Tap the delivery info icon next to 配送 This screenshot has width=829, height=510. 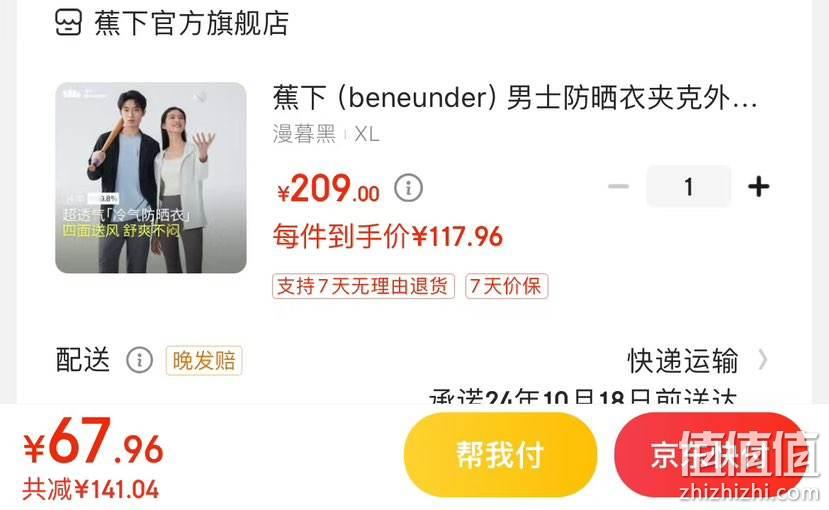(140, 360)
